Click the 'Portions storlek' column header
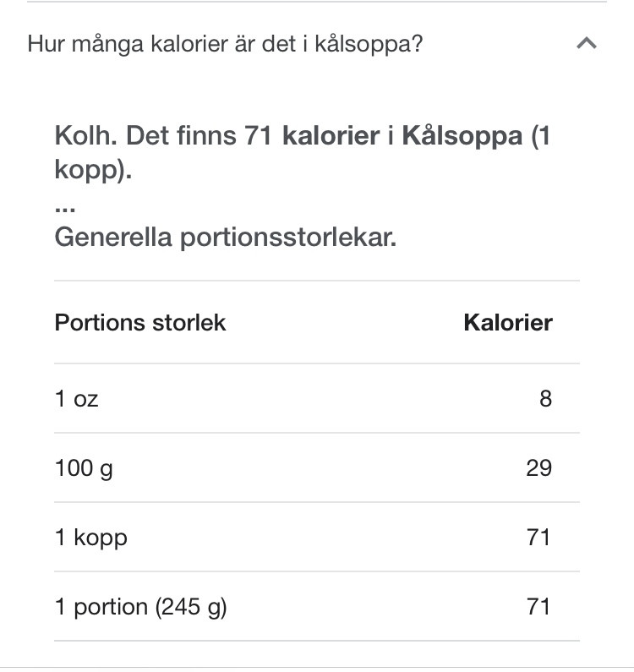Image resolution: width=634 pixels, height=672 pixels. pyautogui.click(x=140, y=322)
